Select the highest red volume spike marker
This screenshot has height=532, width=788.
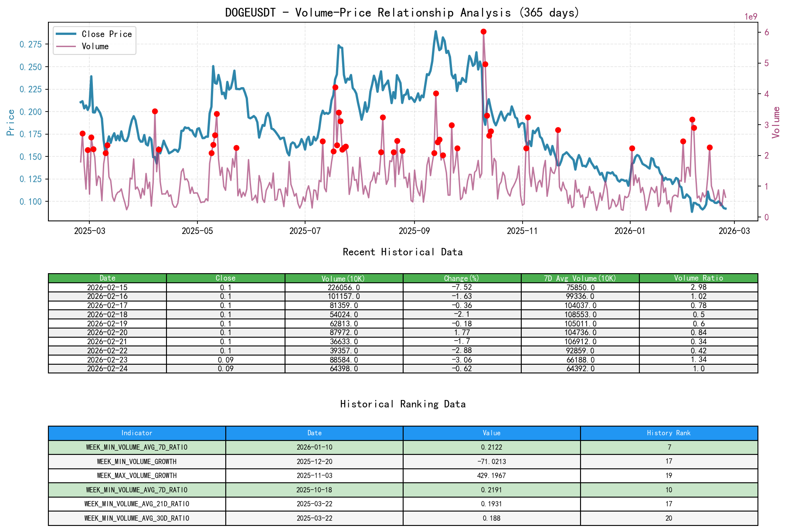[483, 31]
